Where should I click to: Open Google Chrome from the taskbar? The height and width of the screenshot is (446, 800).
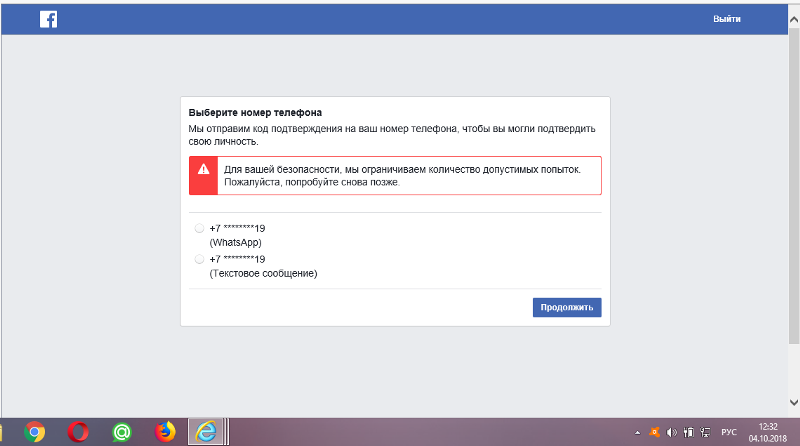pos(34,432)
